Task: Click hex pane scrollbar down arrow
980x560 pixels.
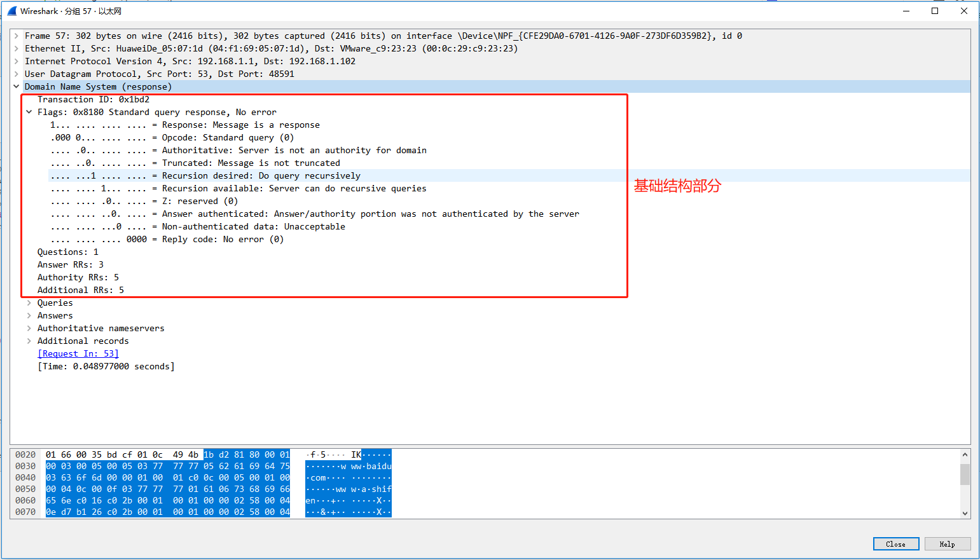Action: [965, 514]
